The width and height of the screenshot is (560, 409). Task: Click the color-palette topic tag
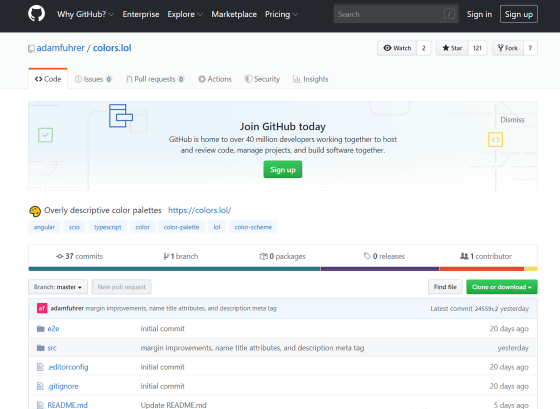click(x=181, y=227)
